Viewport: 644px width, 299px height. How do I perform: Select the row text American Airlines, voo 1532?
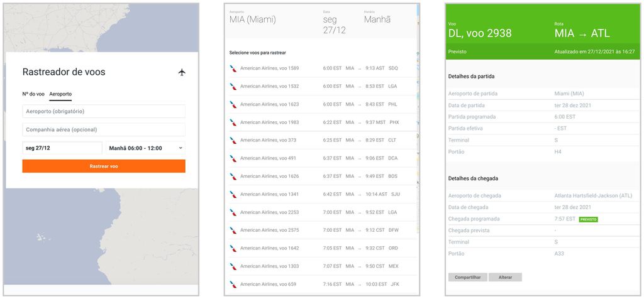point(269,86)
